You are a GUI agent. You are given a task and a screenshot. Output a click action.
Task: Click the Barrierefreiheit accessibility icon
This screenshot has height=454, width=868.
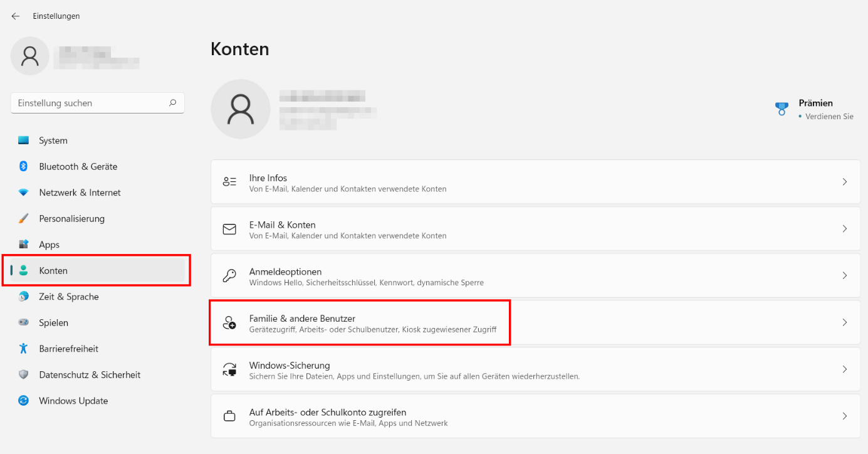coord(24,349)
